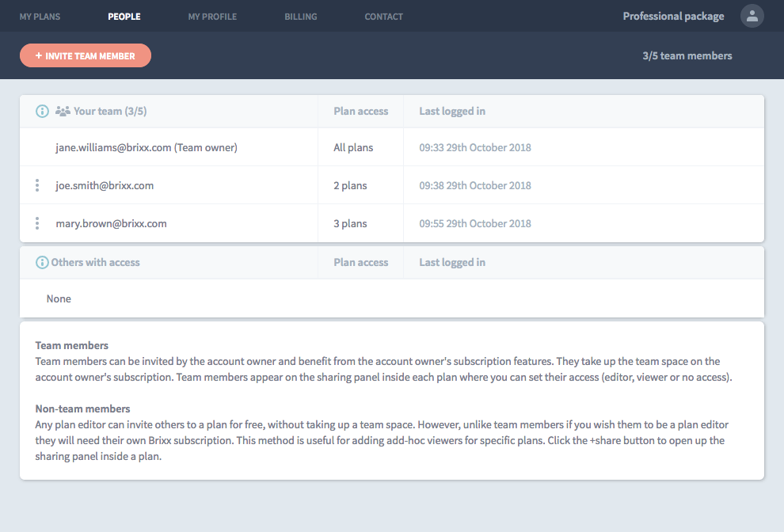Click 09:55 29th October 2018 timestamp

tap(475, 223)
